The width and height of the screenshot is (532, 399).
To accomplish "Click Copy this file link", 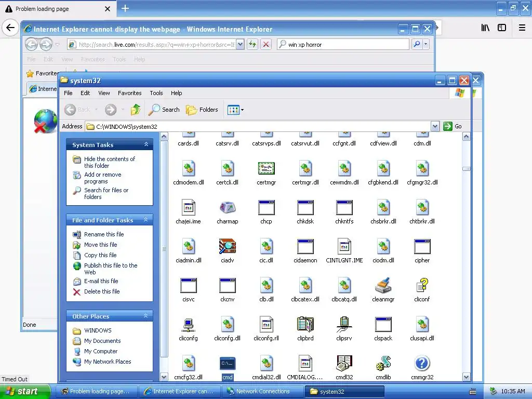I will click(x=100, y=255).
